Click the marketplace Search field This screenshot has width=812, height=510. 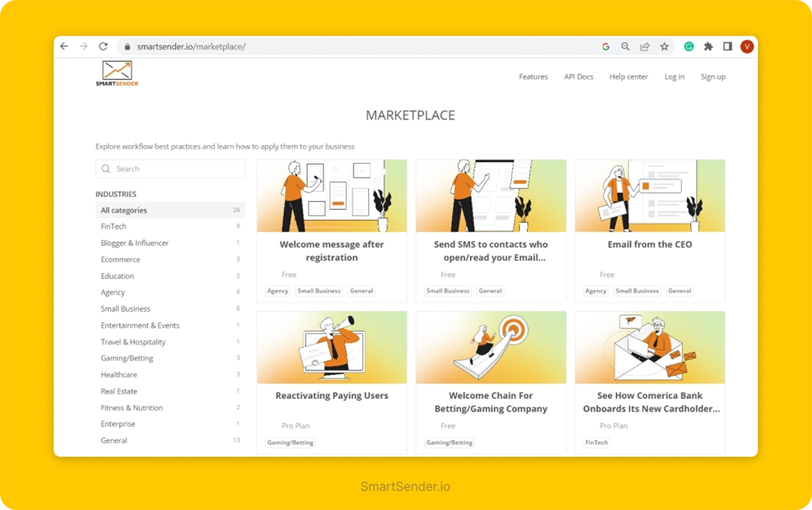[x=171, y=169]
